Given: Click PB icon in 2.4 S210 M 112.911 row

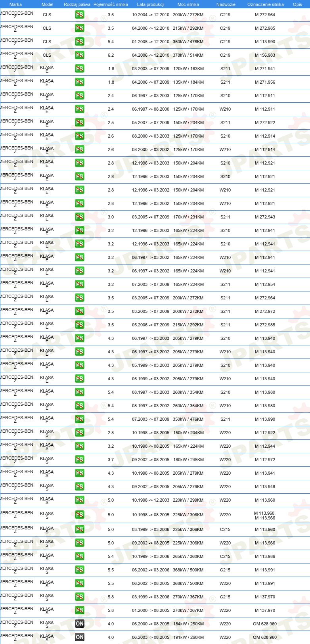Looking at the screenshot, I should (x=79, y=96).
